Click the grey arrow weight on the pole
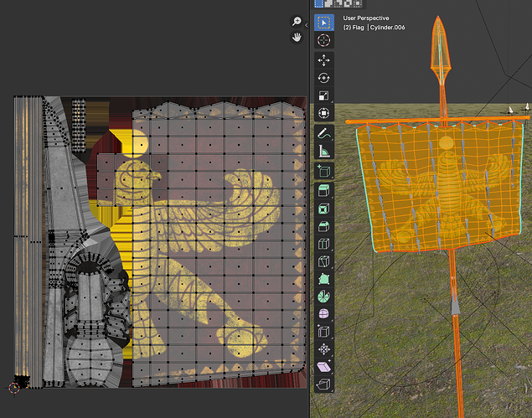 pyautogui.click(x=455, y=307)
